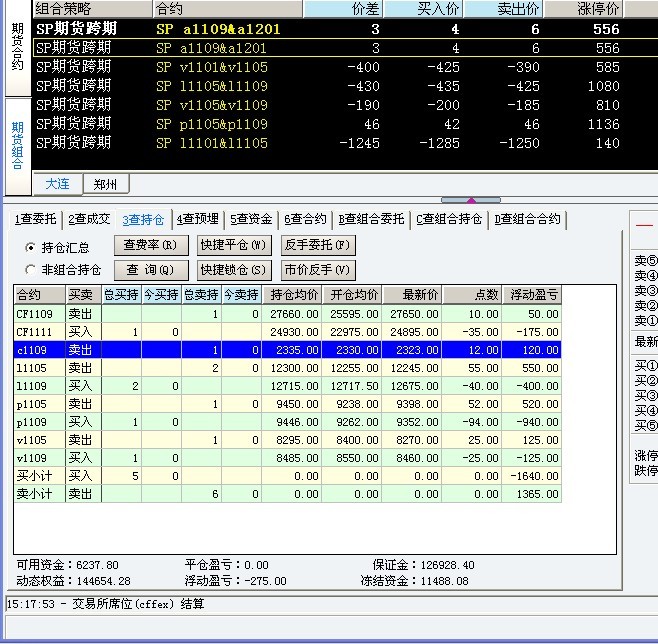Click the 买小计 subtotal row
658x644 pixels.
[287, 476]
